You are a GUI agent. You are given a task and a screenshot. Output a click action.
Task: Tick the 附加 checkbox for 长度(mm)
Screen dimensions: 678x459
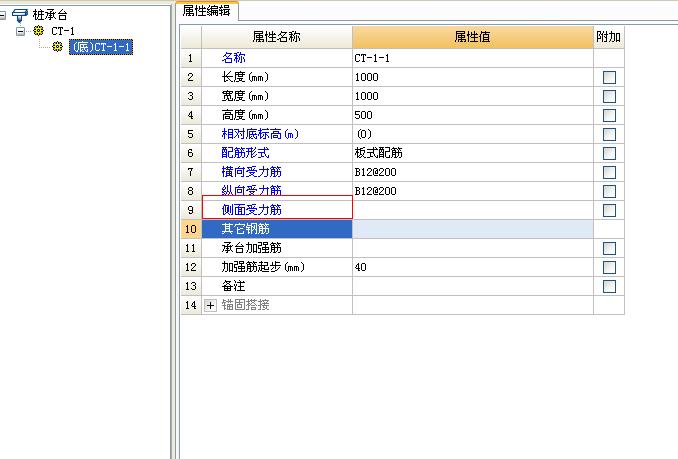coord(609,77)
